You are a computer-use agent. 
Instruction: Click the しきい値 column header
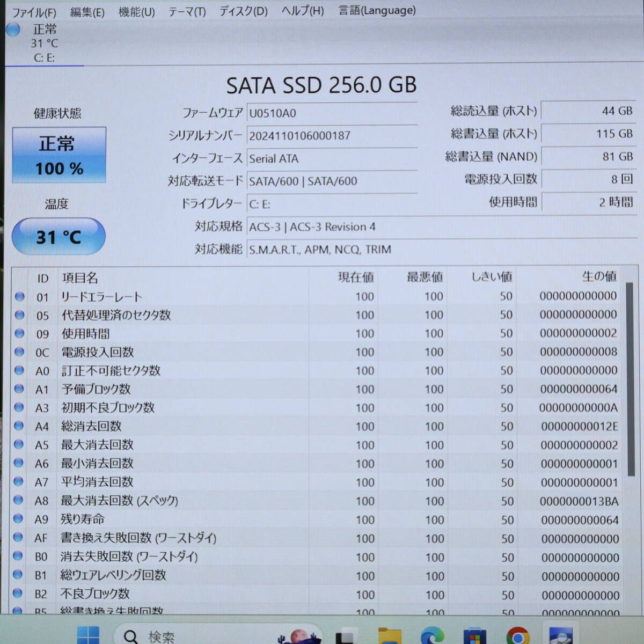coord(491,276)
